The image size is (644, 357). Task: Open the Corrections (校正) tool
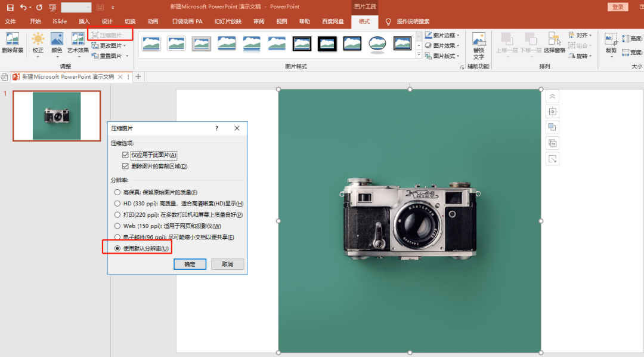point(38,42)
